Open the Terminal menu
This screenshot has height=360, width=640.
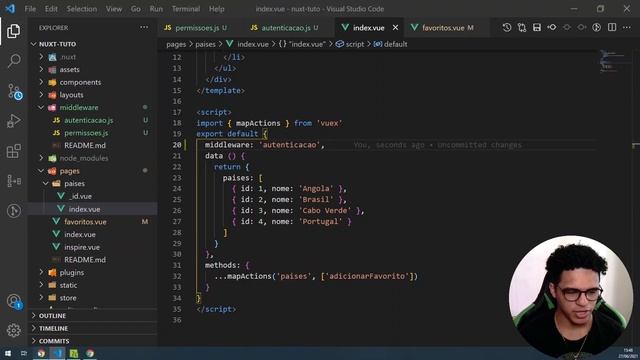(186, 9)
